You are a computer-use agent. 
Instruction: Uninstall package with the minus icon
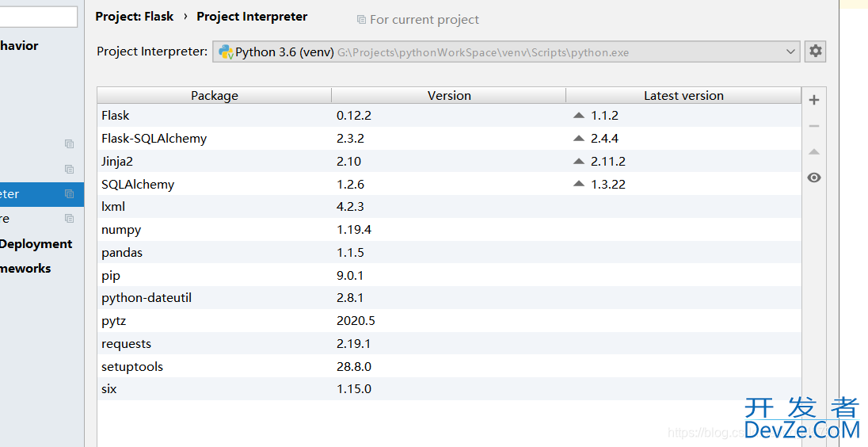814,126
